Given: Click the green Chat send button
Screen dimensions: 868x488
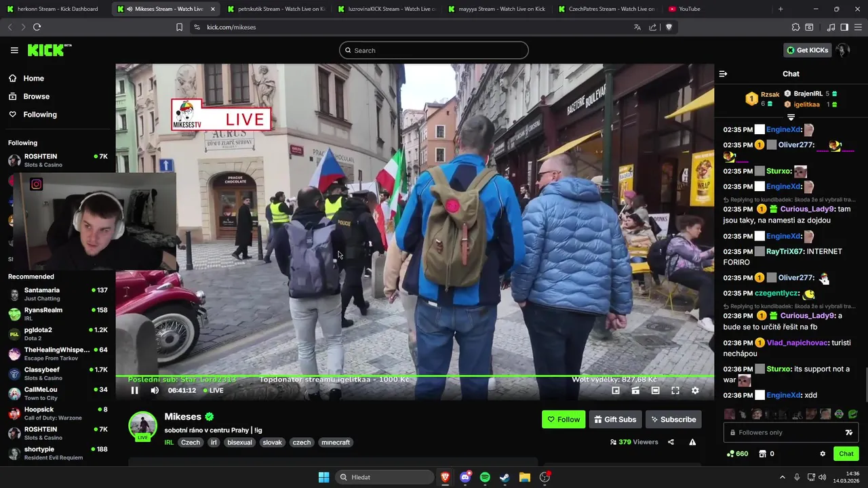Looking at the screenshot, I should tap(846, 454).
